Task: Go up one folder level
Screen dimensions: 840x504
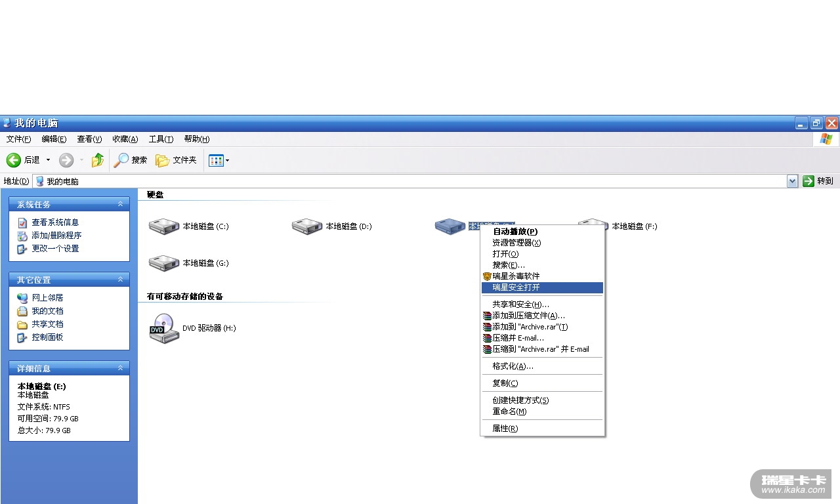Action: coord(98,160)
